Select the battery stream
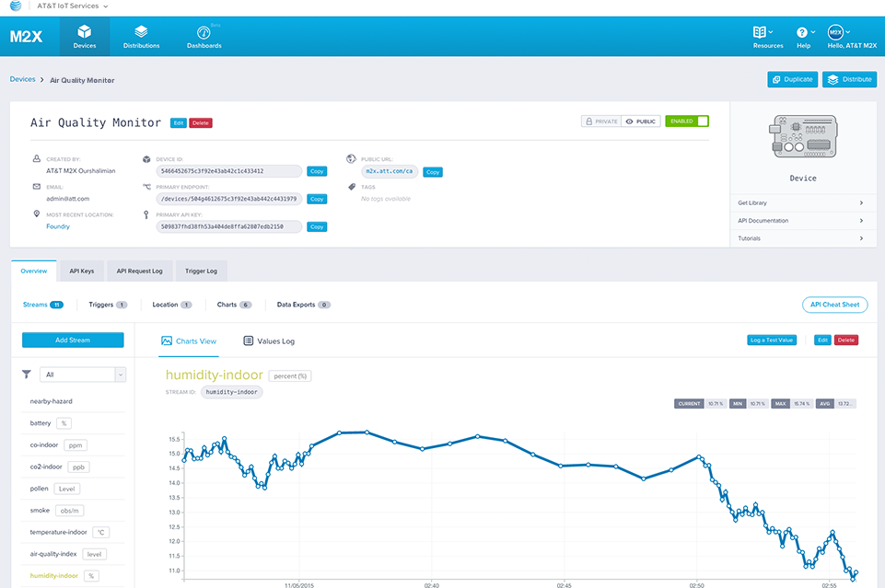 (x=74, y=423)
